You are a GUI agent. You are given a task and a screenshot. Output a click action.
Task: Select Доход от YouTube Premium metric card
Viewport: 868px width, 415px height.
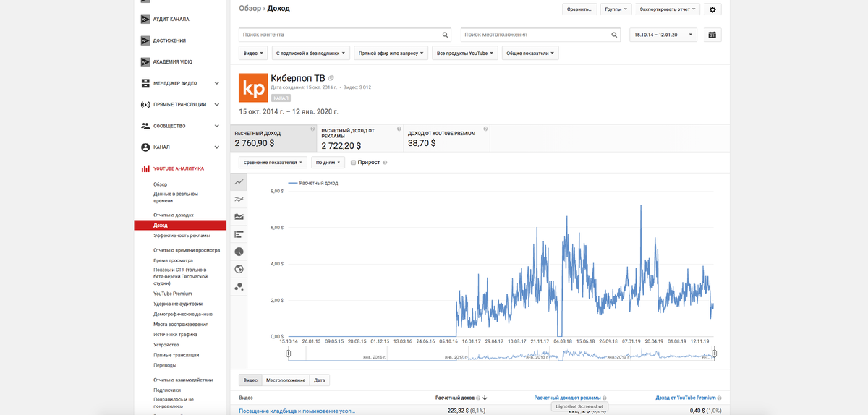point(447,139)
